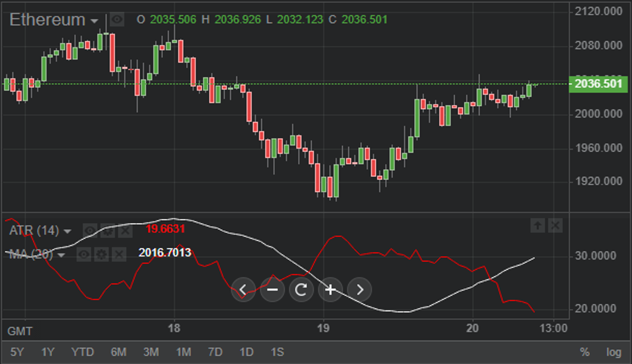
Task: Reset the chart view with the reload icon
Action: pyautogui.click(x=301, y=290)
